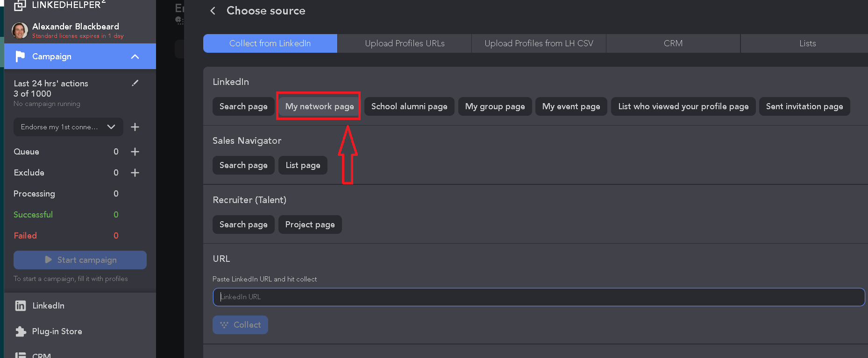Screen dimensions: 868x358
Task: Open LinkedIn from the sidebar menu
Action: pyautogui.click(x=49, y=306)
